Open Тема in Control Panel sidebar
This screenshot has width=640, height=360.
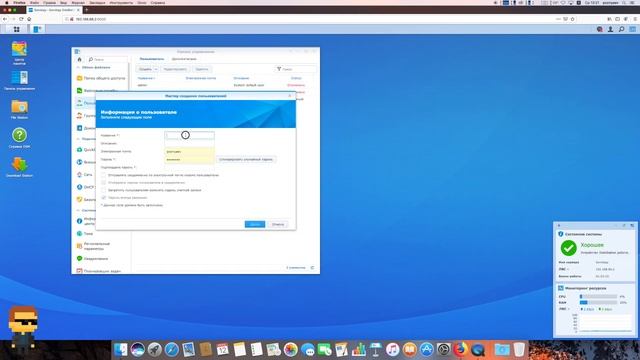click(84, 234)
